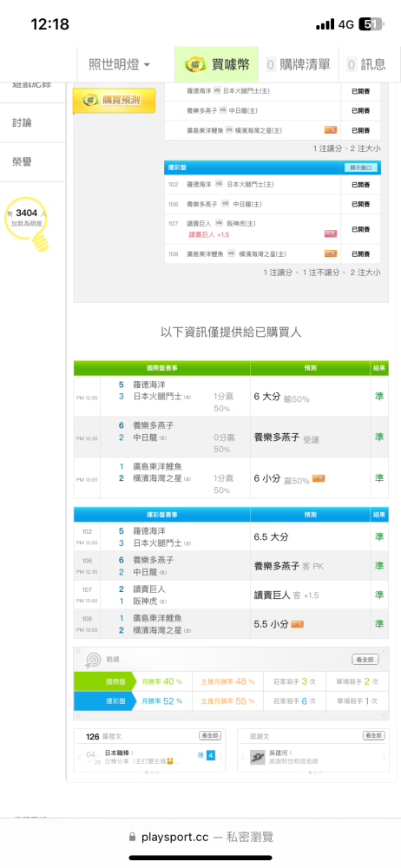Open the 照世明燈 user dropdown
401x868 pixels.
pos(120,64)
